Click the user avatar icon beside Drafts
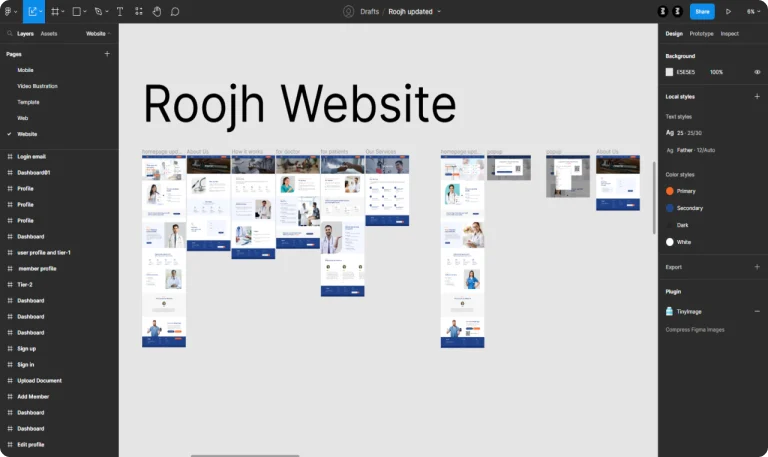Screen dimensions: 768x457 (x=348, y=11)
